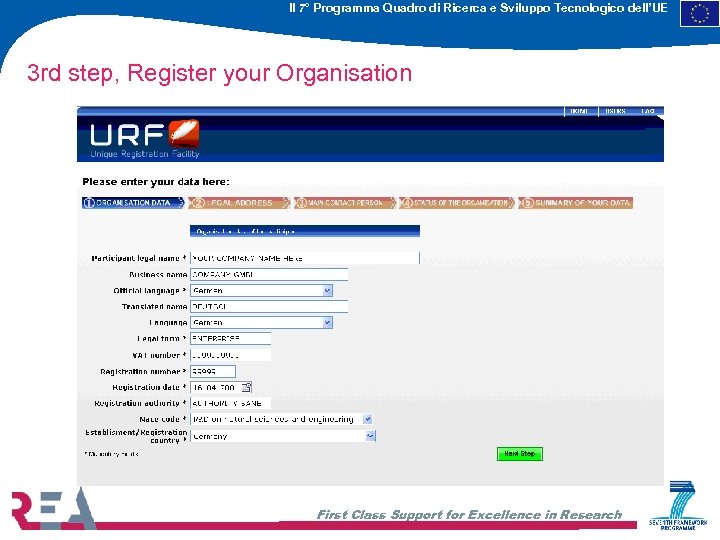720x540 pixels.
Task: Open the Registration date calendar picker
Action: point(247,387)
